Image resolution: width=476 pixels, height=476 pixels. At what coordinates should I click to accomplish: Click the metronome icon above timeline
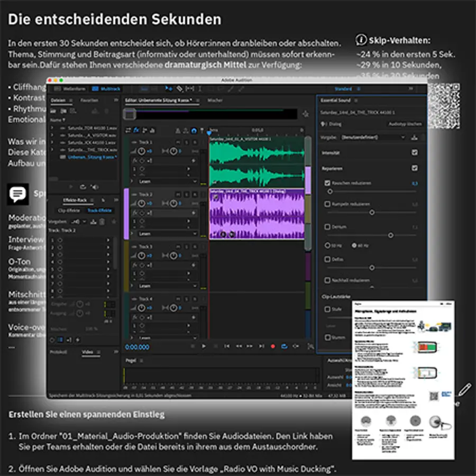pos(178,131)
